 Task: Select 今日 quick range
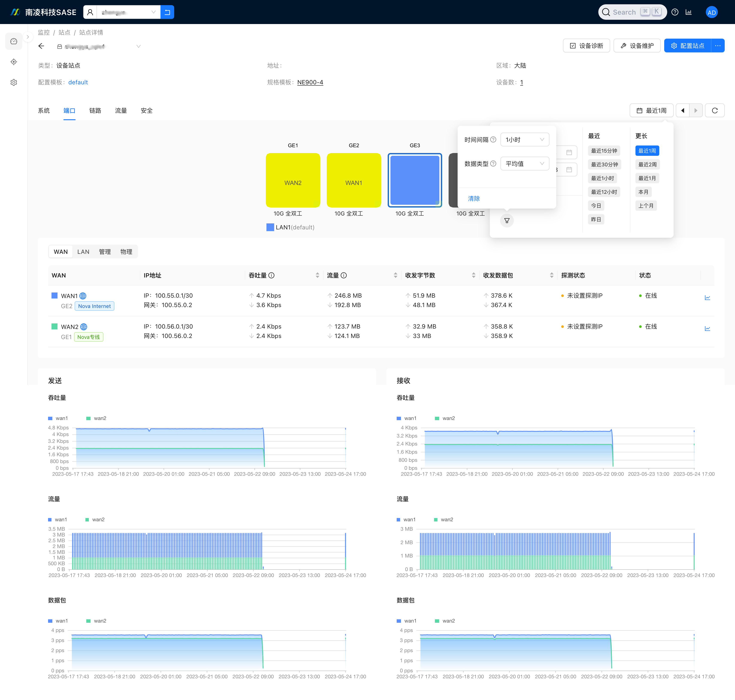(x=596, y=206)
